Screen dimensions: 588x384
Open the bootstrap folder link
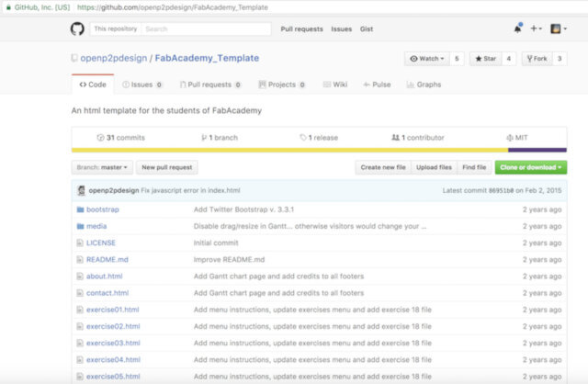102,209
